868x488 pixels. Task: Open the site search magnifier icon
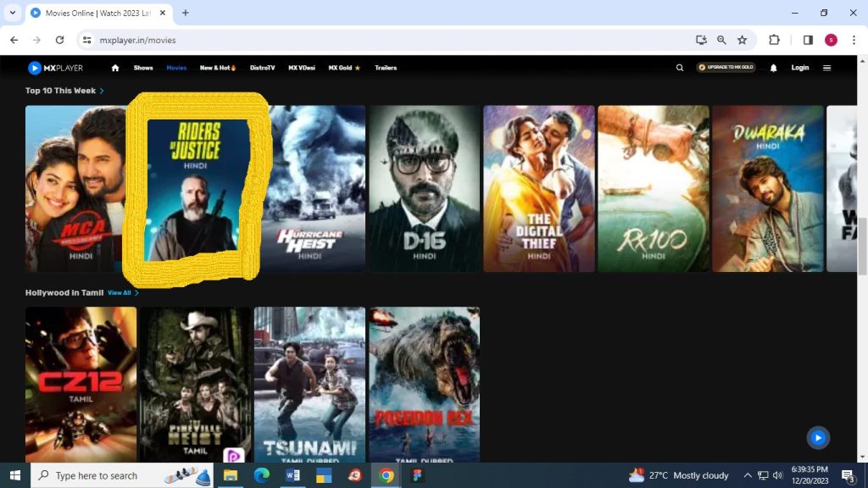coord(679,68)
